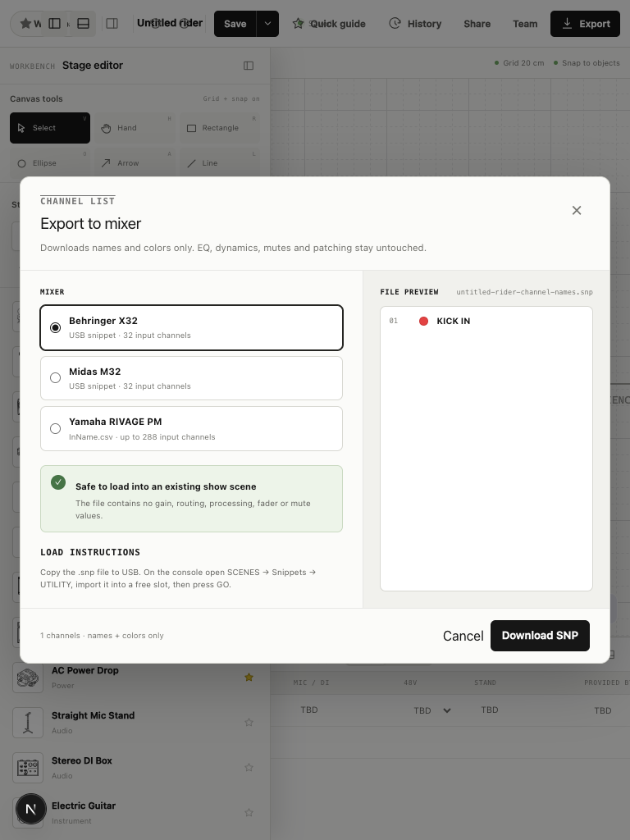Select the Hand canvas tool
This screenshot has width=630, height=840.
(x=135, y=128)
